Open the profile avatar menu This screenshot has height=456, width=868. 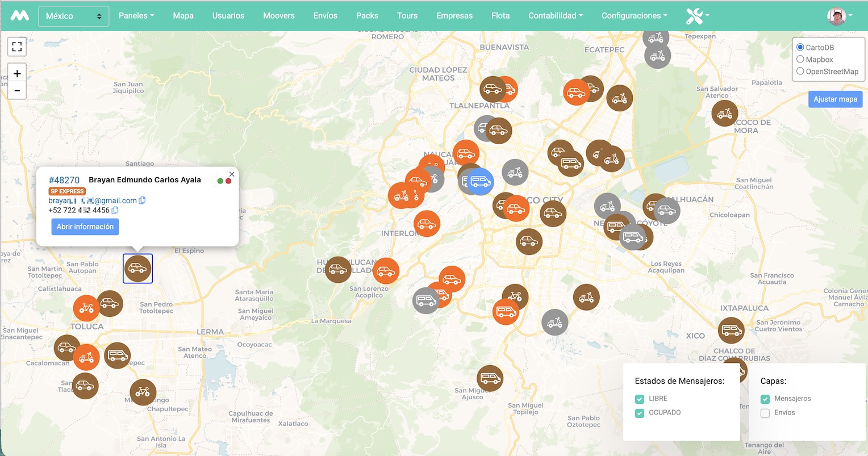coord(837,16)
